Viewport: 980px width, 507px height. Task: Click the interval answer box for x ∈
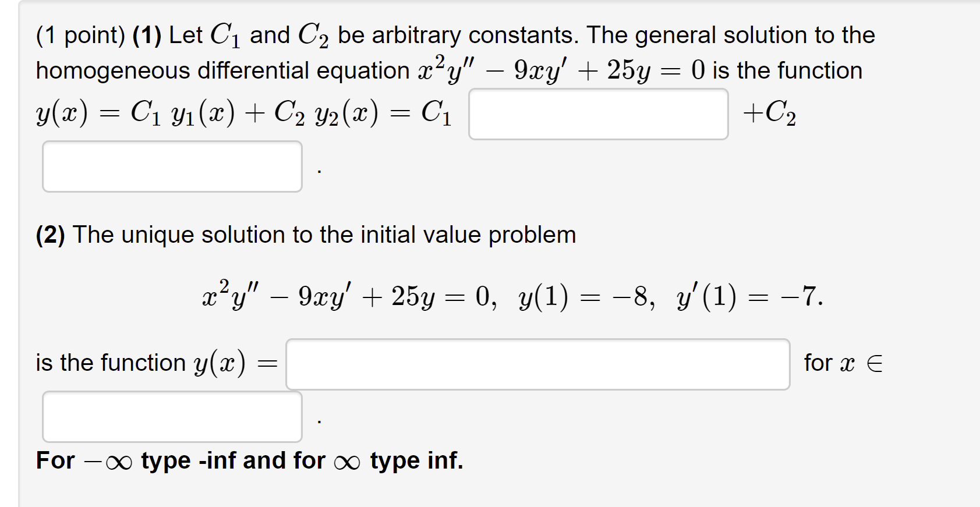click(x=171, y=417)
